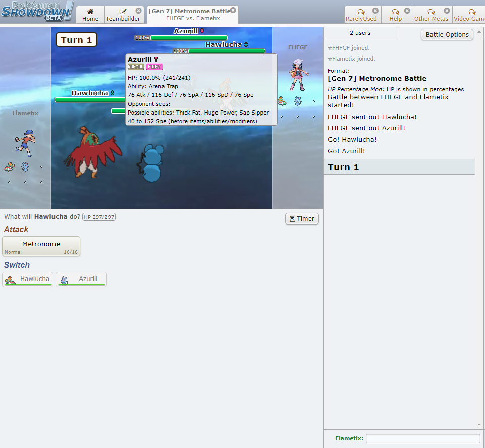This screenshot has height=448, width=485.
Task: Click the FHFGF trainer sprite
Action: pyautogui.click(x=298, y=75)
